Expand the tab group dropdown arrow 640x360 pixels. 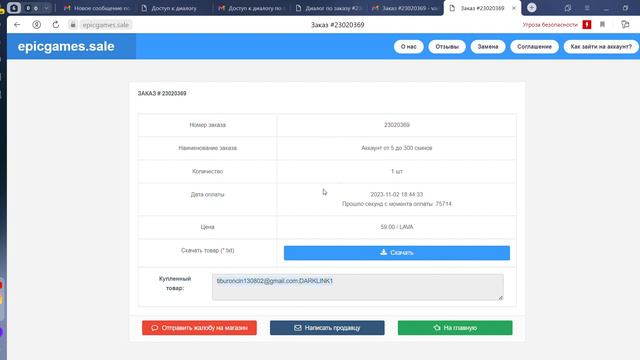coord(46,8)
